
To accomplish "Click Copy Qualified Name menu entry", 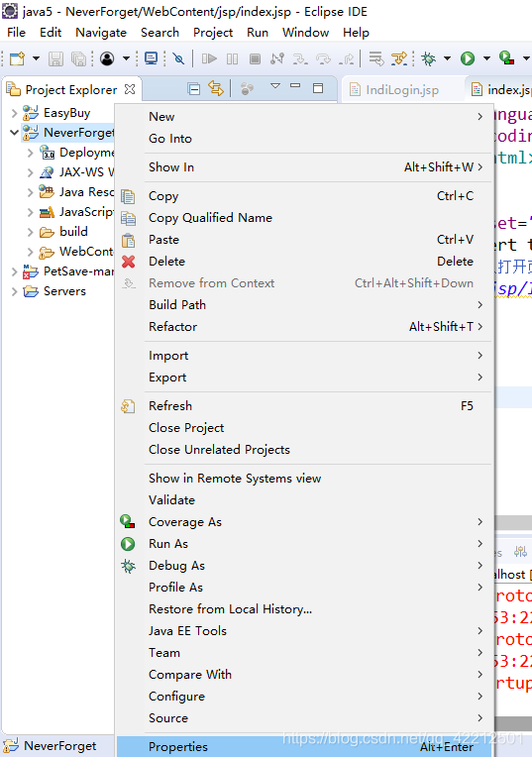I will [305, 218].
